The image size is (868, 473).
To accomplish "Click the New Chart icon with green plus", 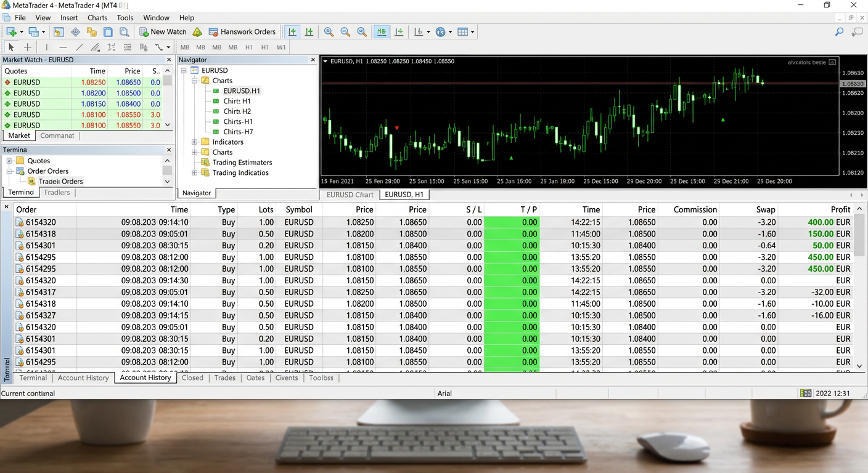I will (x=11, y=32).
